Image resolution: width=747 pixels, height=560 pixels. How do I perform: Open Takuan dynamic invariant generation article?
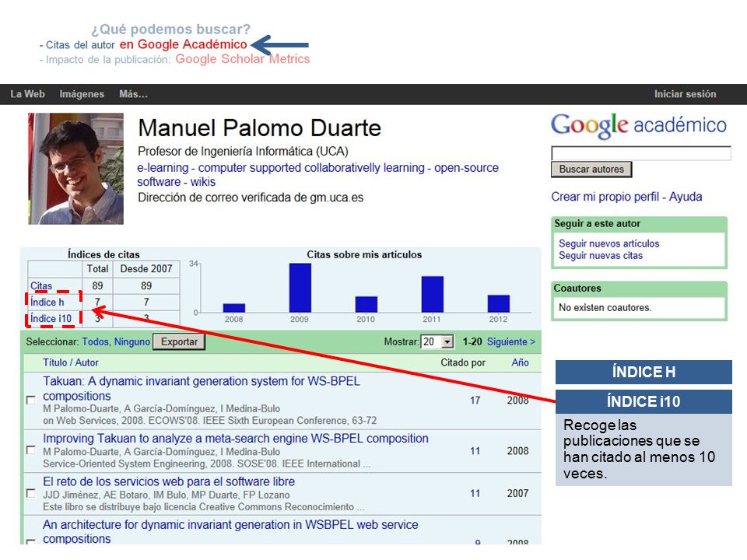202,389
